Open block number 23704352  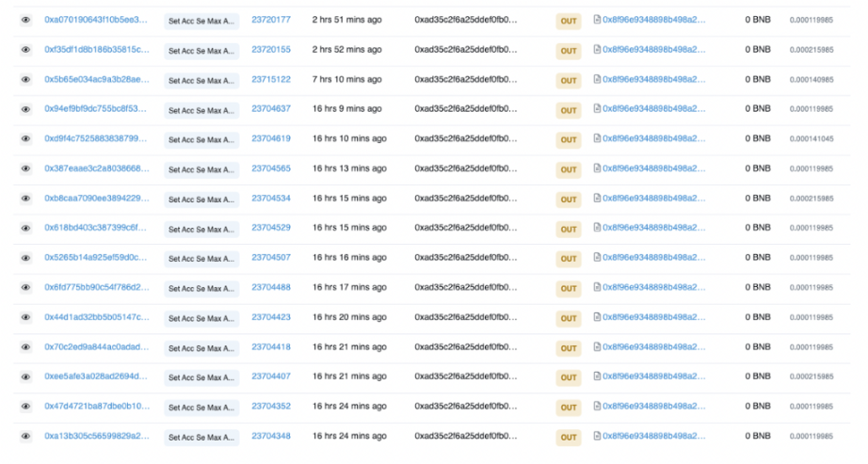coord(271,407)
